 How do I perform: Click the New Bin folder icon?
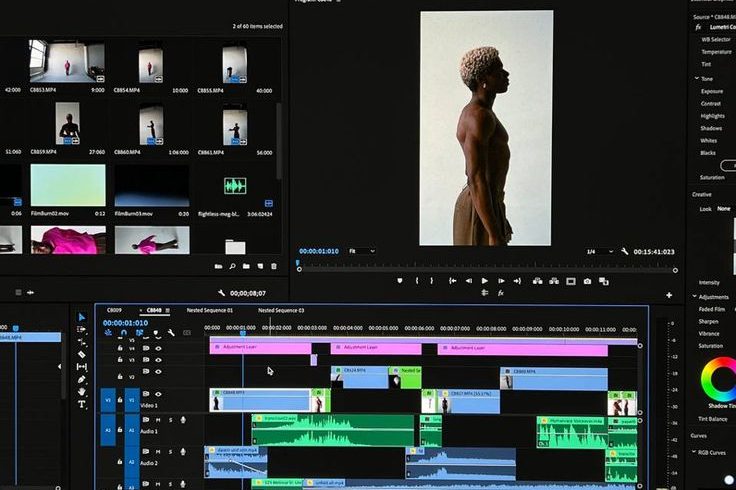pyautogui.click(x=246, y=266)
